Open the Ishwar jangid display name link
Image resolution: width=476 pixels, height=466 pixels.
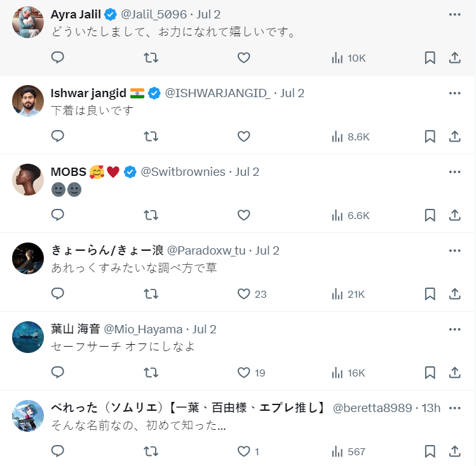click(88, 93)
